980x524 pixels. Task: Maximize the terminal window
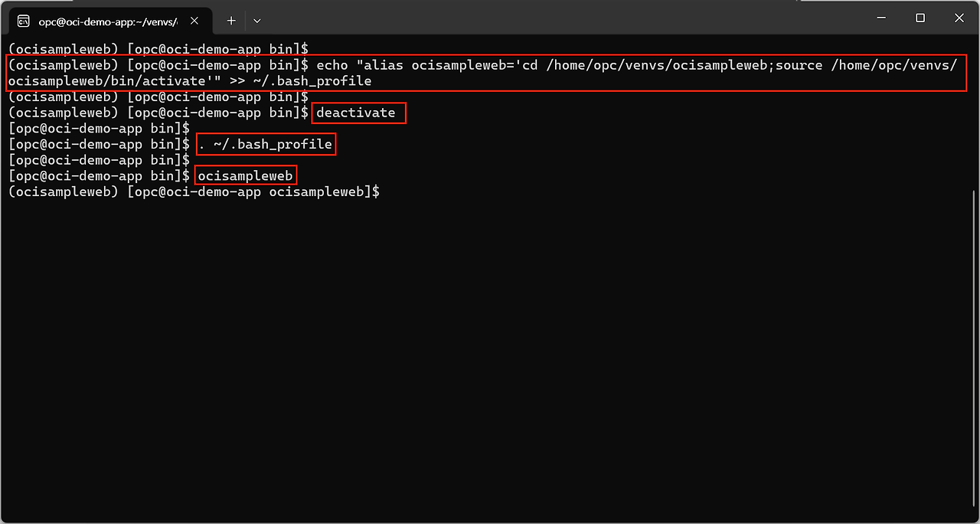(x=920, y=18)
